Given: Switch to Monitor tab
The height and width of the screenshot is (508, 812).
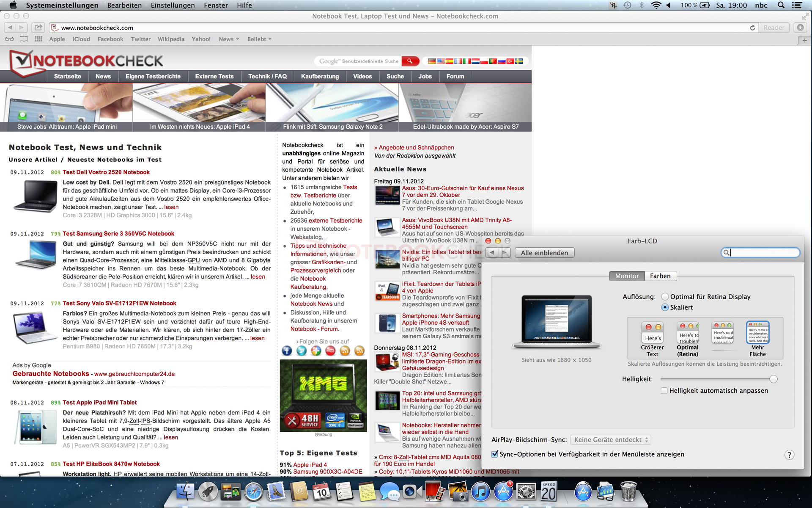Looking at the screenshot, I should pyautogui.click(x=627, y=276).
